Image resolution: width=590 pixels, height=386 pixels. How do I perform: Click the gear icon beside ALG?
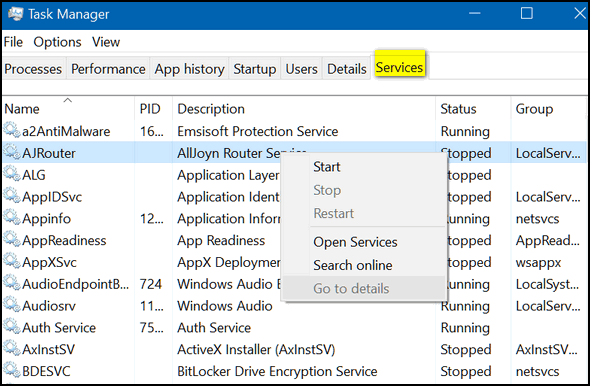pos(12,174)
